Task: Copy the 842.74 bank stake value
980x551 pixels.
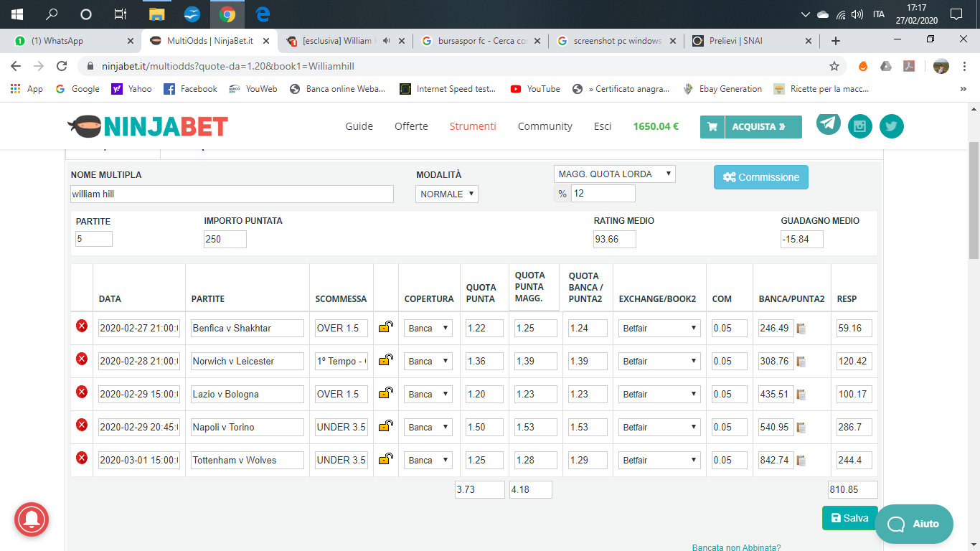Action: [x=801, y=461]
